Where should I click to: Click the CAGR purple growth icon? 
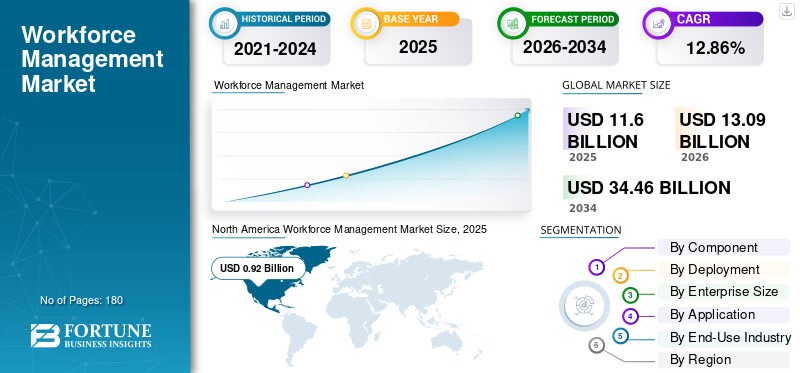[x=657, y=23]
